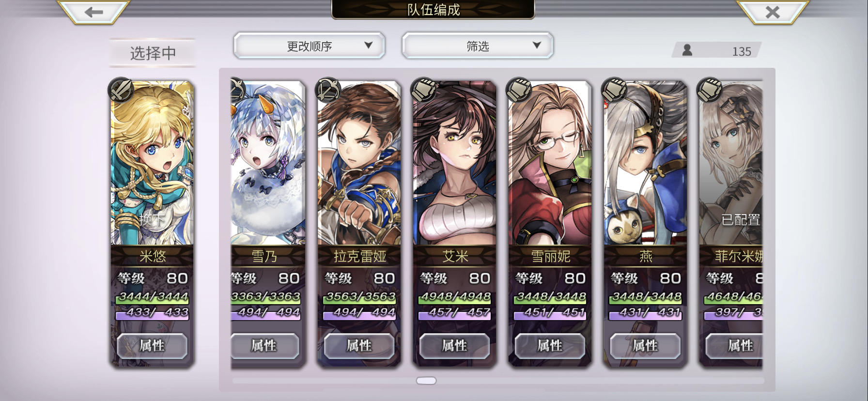Image resolution: width=868 pixels, height=401 pixels.
Task: Click the member count person icon
Action: point(687,50)
